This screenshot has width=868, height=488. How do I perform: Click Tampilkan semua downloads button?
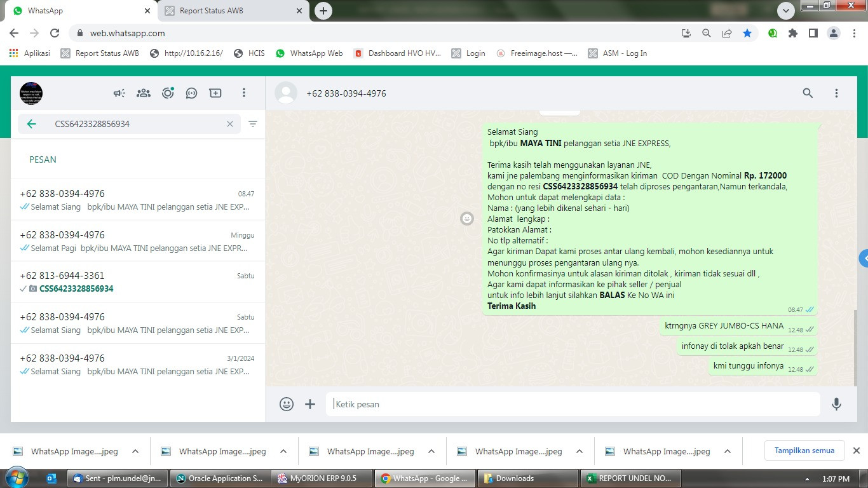tap(804, 451)
